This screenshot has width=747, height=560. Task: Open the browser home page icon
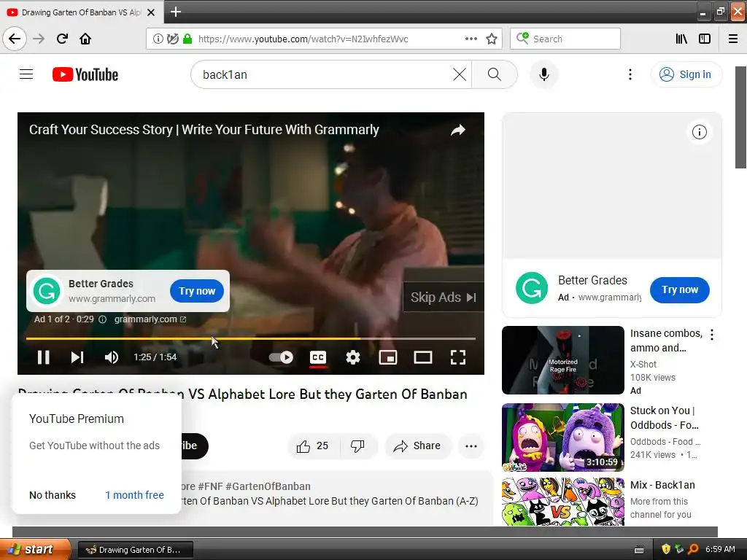tap(85, 39)
